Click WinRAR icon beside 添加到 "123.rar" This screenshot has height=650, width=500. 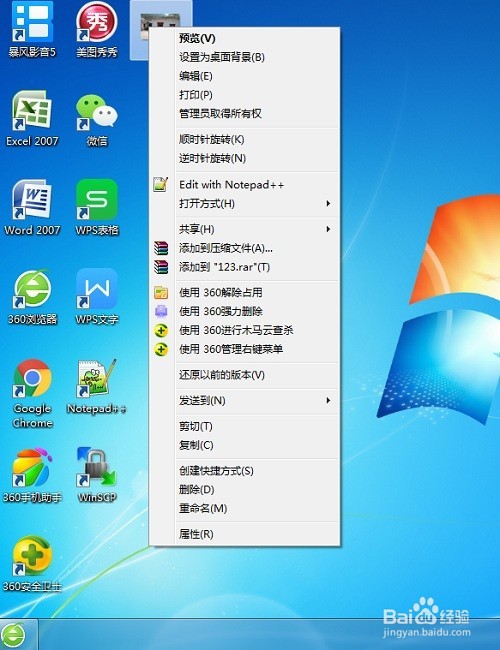161,267
